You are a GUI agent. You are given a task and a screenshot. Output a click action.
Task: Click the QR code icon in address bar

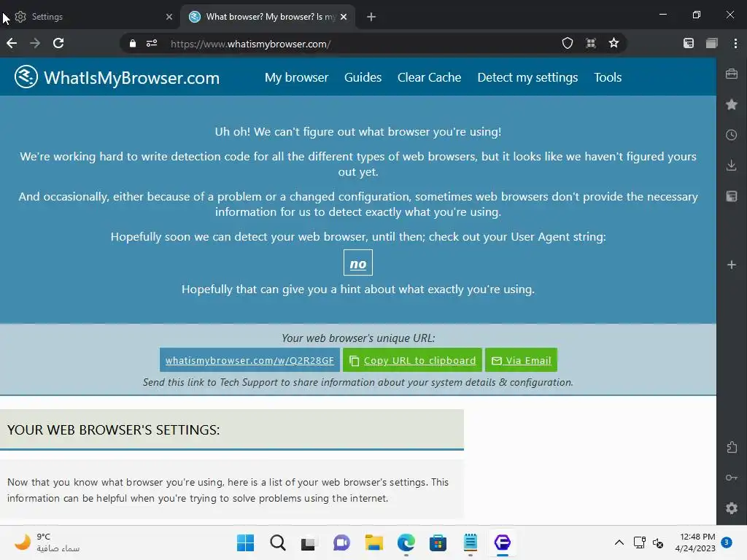click(591, 43)
